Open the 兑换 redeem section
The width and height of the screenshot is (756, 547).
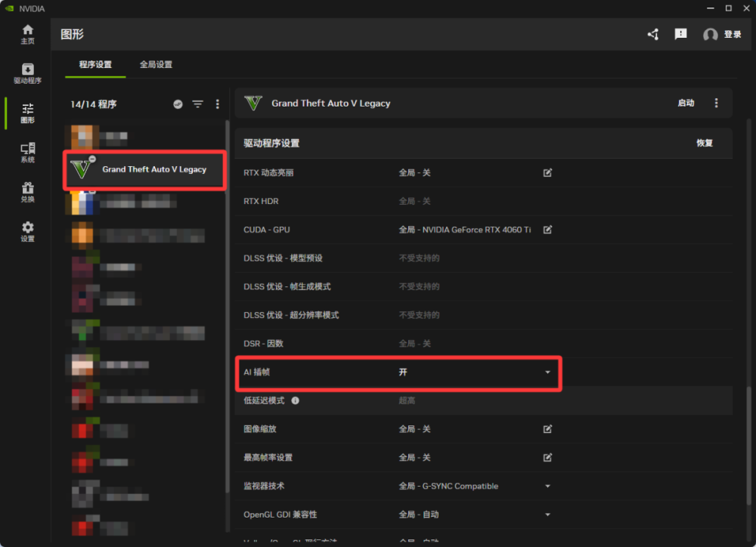click(x=27, y=192)
